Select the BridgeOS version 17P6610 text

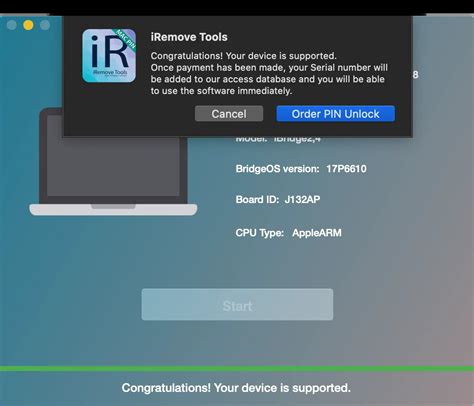(301, 169)
